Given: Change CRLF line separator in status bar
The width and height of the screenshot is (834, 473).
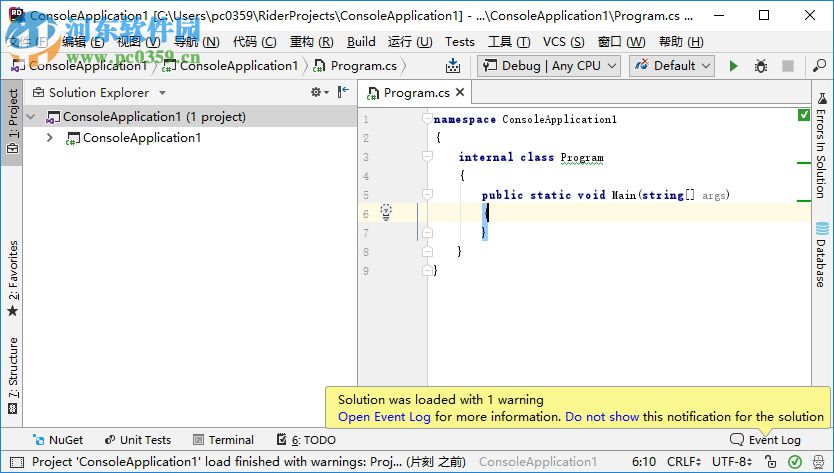Looking at the screenshot, I should 683,462.
